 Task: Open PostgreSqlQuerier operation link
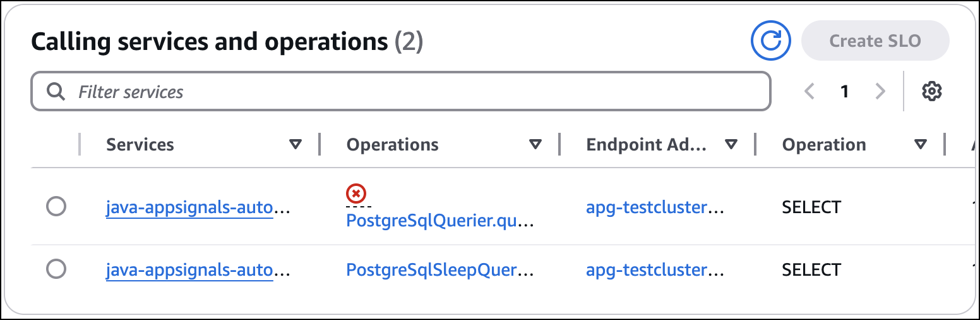[x=439, y=221]
